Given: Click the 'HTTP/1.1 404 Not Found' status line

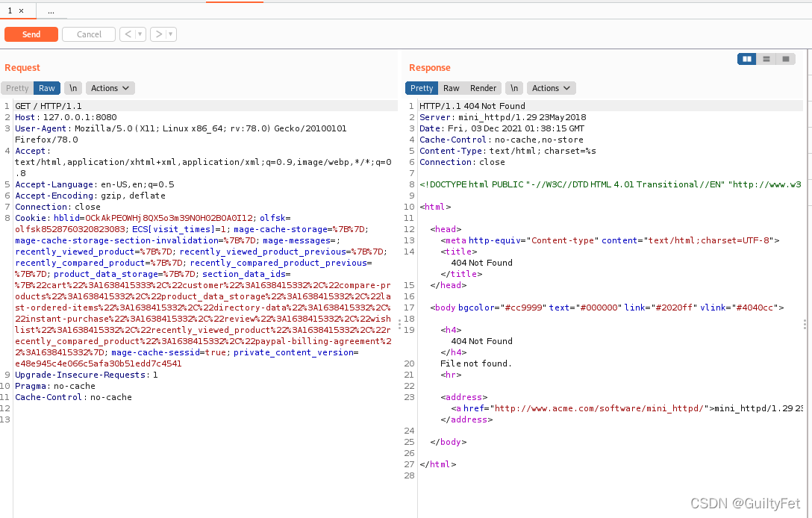Looking at the screenshot, I should tap(472, 106).
